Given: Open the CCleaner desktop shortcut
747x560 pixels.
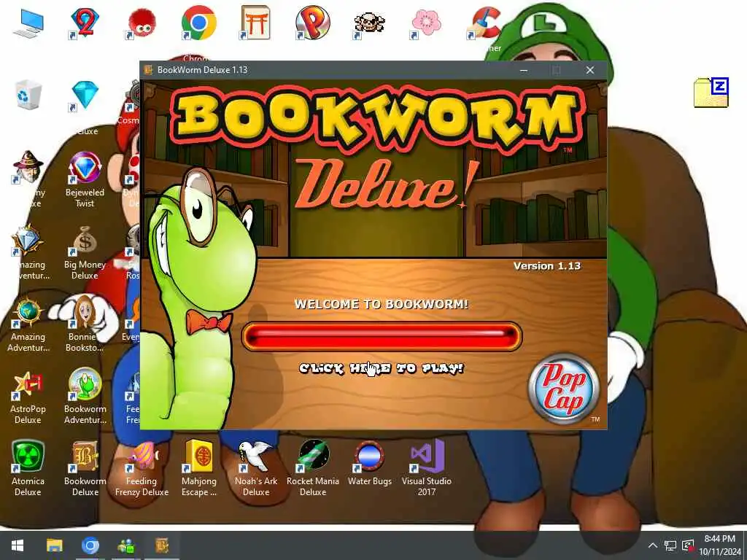Looking at the screenshot, I should pyautogui.click(x=484, y=24).
